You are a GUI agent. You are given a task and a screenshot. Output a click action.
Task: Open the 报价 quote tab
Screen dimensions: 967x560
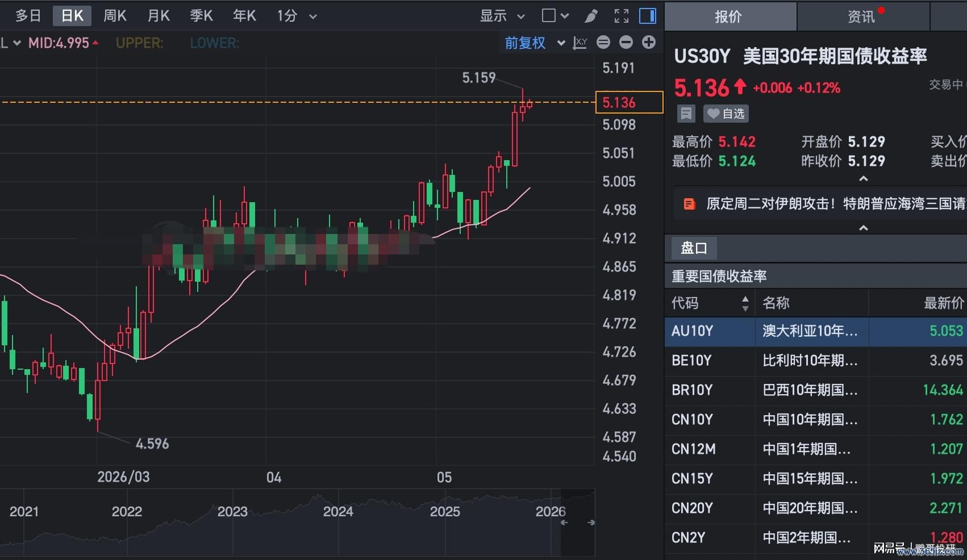coord(730,16)
